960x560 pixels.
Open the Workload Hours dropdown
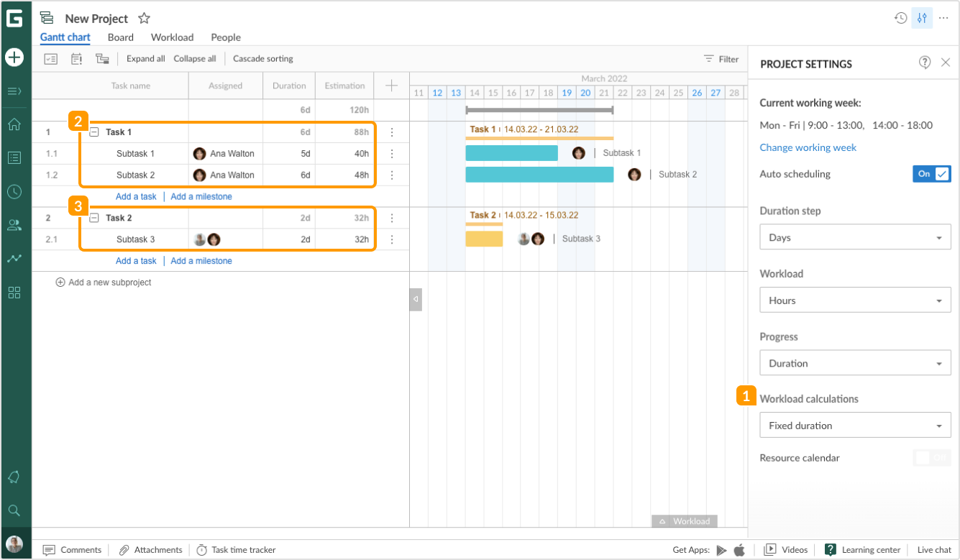pos(855,300)
